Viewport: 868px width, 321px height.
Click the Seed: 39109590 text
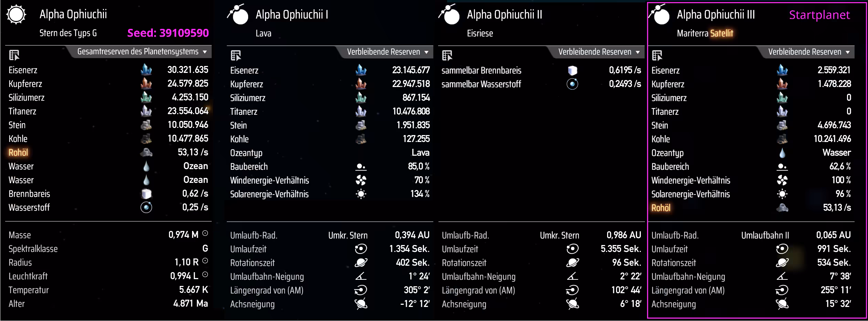(168, 33)
